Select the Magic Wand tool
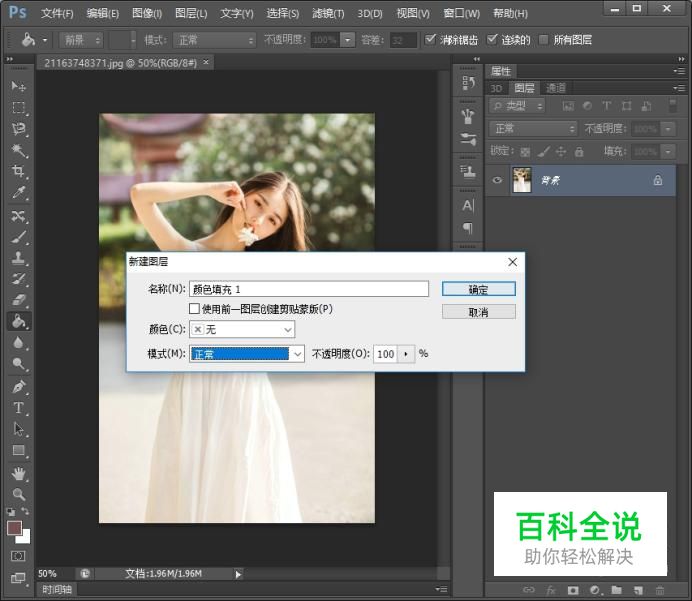The height and width of the screenshot is (601, 692). coord(19,150)
